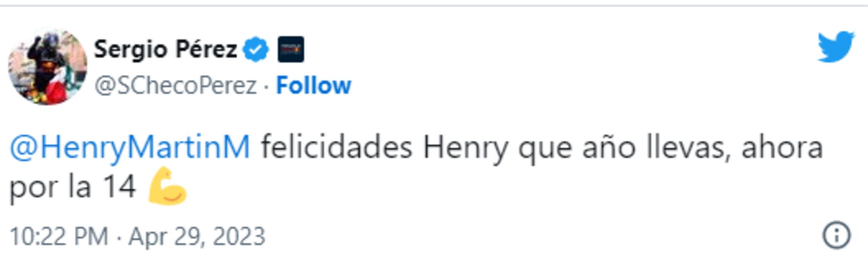Click the word "felicidades" in the tweet
Image resolution: width=868 pixels, height=268 pixels.
tap(337, 147)
